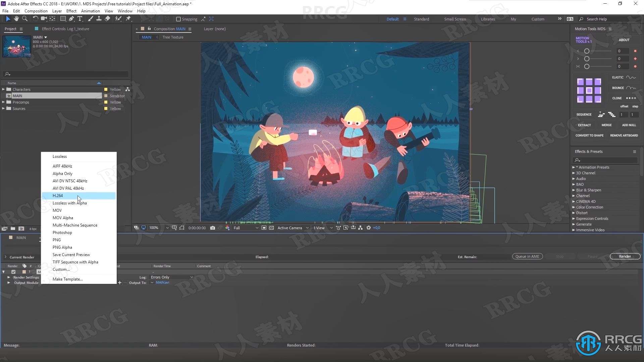Click the region of interest icon
The height and width of the screenshot is (362, 644).
(264, 228)
